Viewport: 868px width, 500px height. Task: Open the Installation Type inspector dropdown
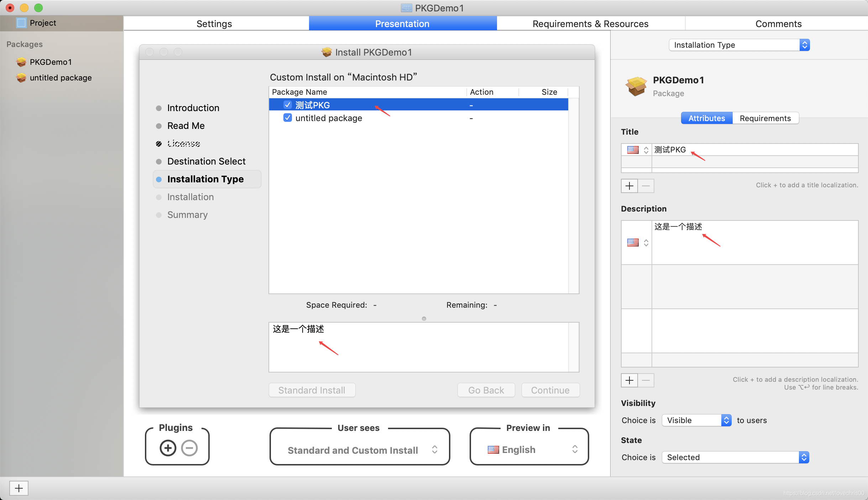click(x=739, y=45)
